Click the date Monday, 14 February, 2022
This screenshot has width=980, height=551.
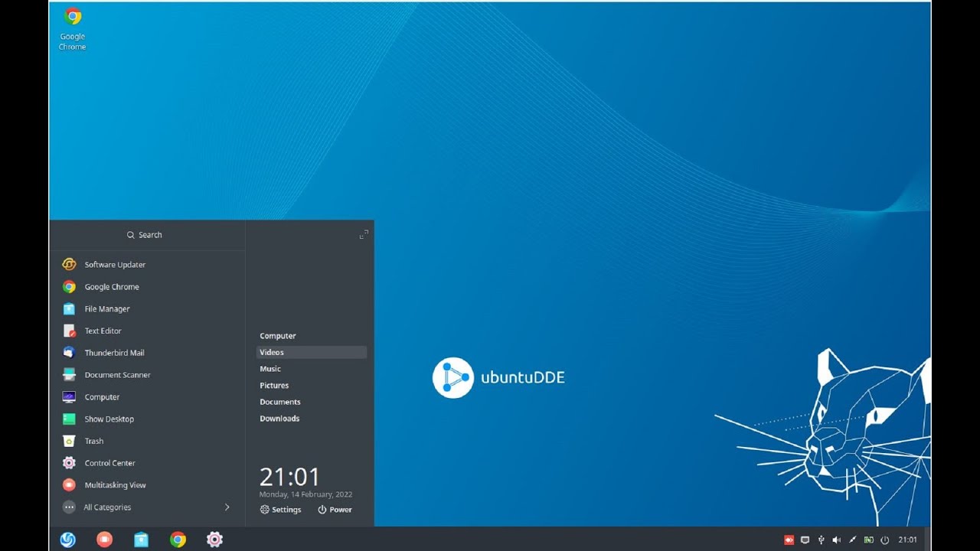[x=305, y=494]
